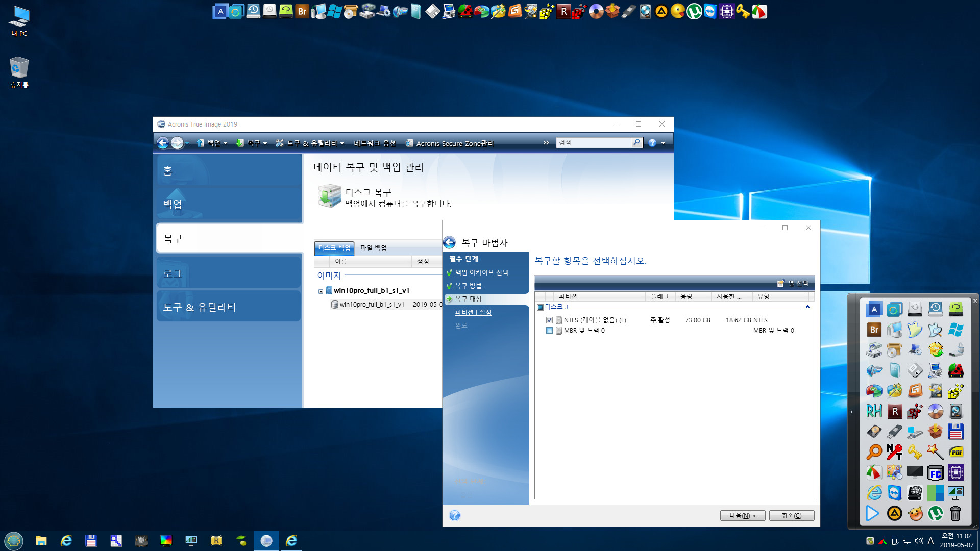Viewport: 980px width, 551px height.
Task: Click the side launcher collapse arrow
Action: coord(851,412)
